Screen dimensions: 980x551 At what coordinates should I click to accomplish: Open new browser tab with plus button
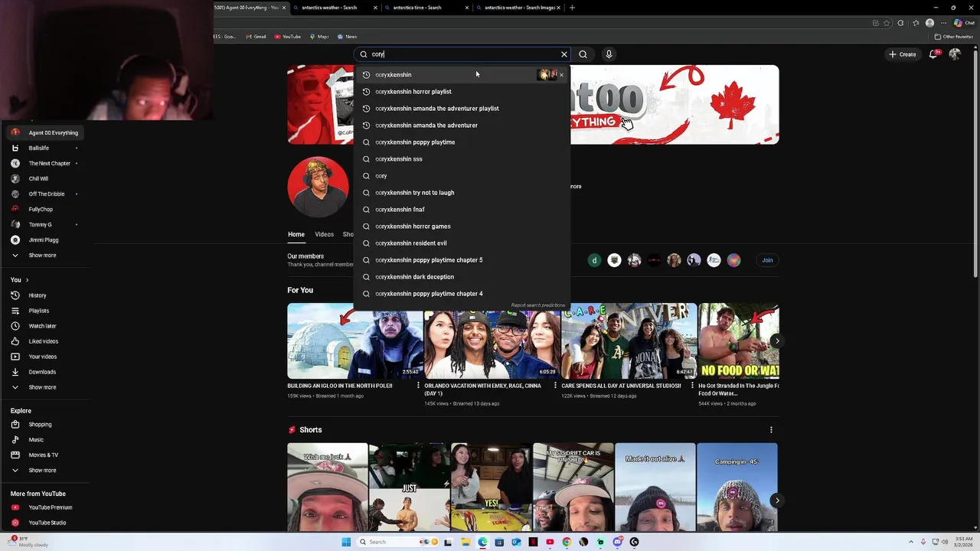(572, 8)
